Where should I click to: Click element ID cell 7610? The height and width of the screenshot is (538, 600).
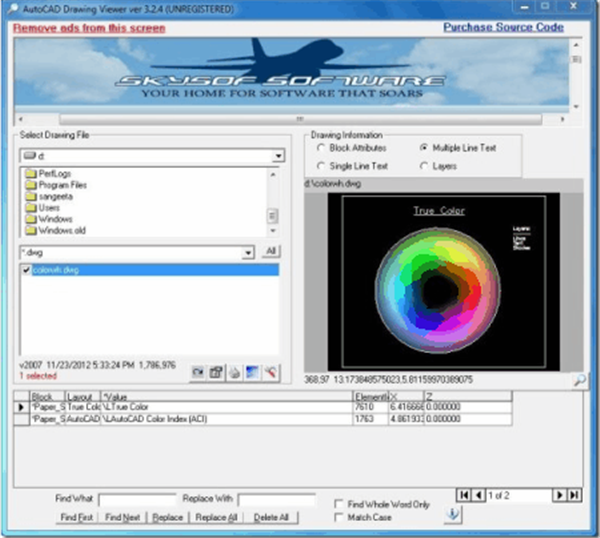click(x=370, y=407)
